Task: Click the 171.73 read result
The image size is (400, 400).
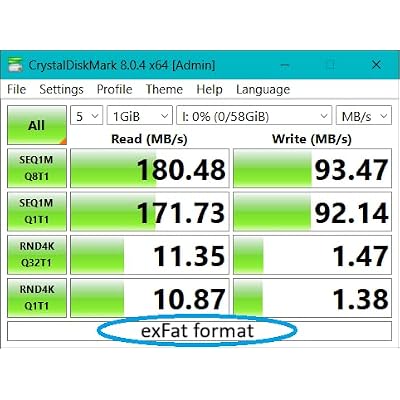Action: tap(150, 211)
